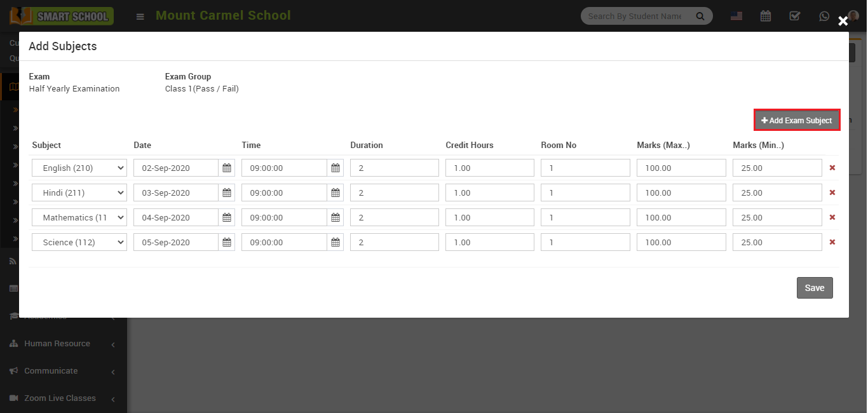The width and height of the screenshot is (868, 413).
Task: Open the English (210) subject dropdown
Action: point(79,167)
